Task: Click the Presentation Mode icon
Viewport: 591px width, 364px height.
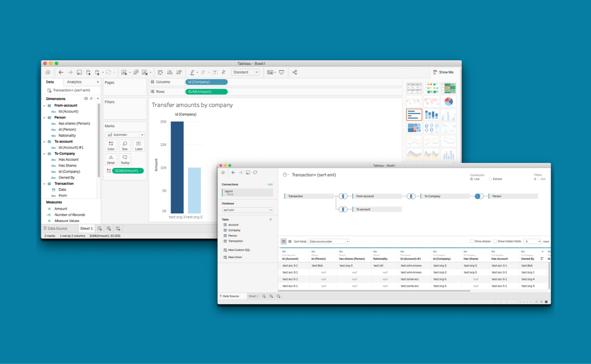Action: tap(281, 72)
